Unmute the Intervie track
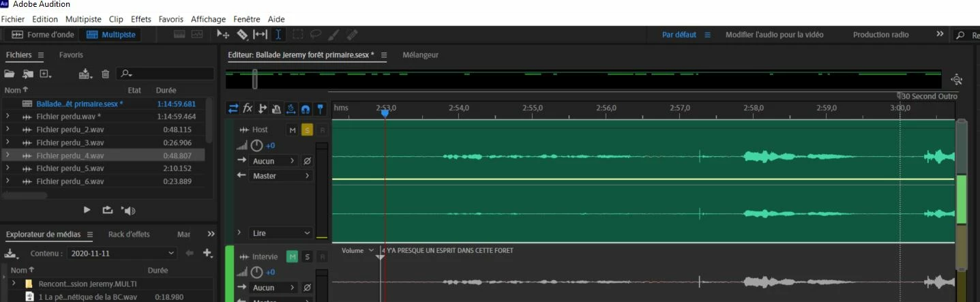Viewport: 980px width, 302px height. (293, 256)
